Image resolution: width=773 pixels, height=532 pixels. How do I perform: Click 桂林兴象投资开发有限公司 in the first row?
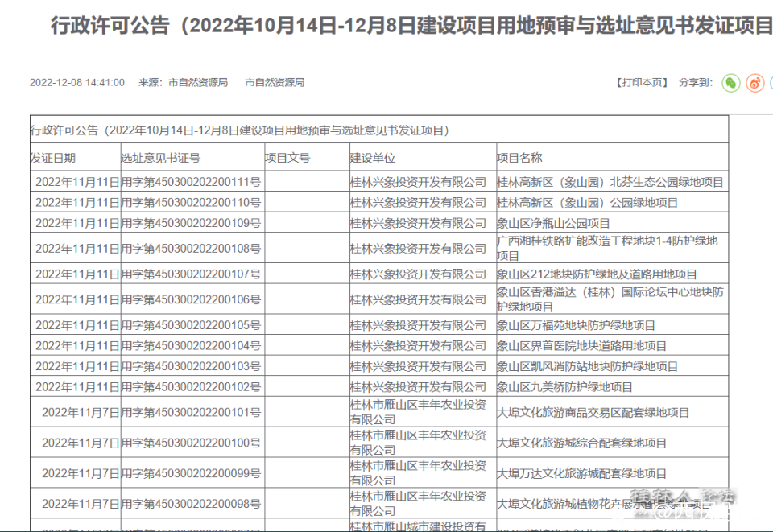[x=415, y=181]
